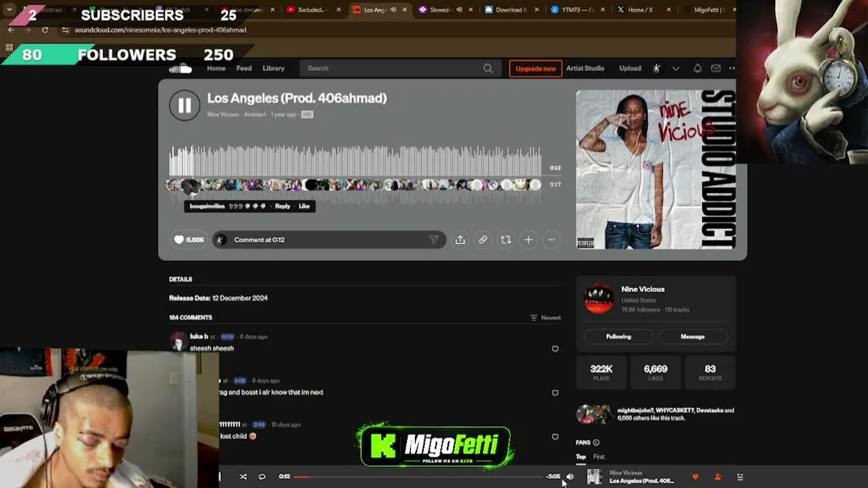Open the header more options menu
The height and width of the screenshot is (488, 868).
click(732, 68)
